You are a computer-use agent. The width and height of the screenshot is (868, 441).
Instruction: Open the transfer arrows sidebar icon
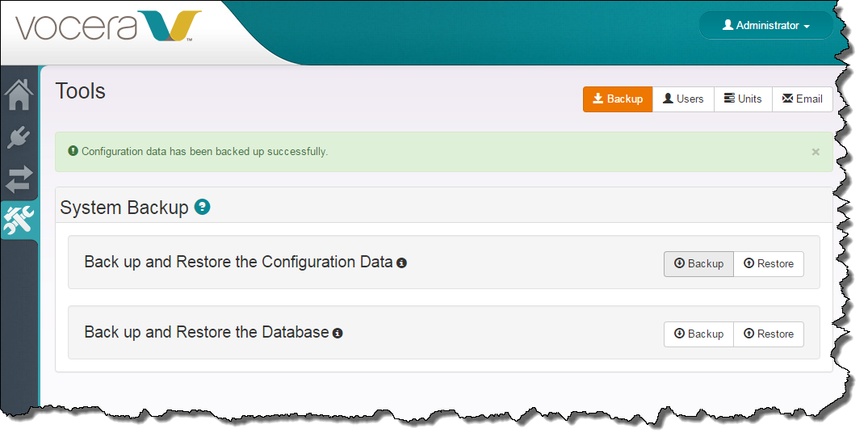[x=19, y=179]
